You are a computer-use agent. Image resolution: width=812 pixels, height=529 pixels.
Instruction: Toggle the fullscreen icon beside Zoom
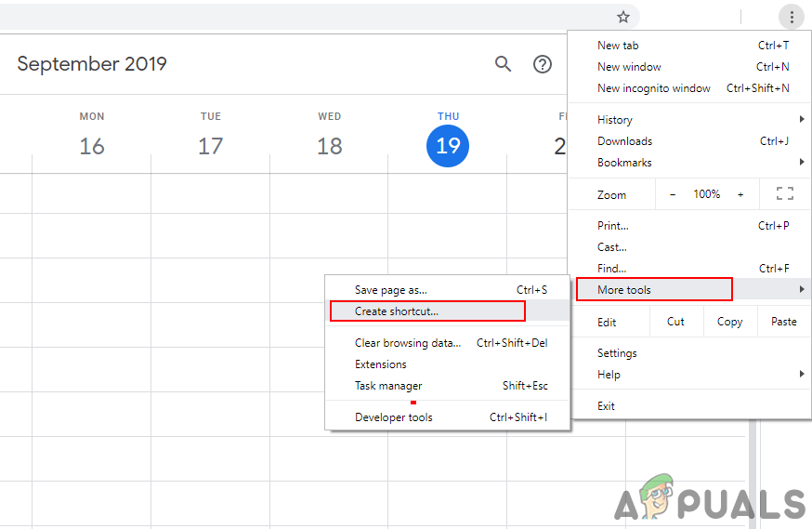pos(784,193)
